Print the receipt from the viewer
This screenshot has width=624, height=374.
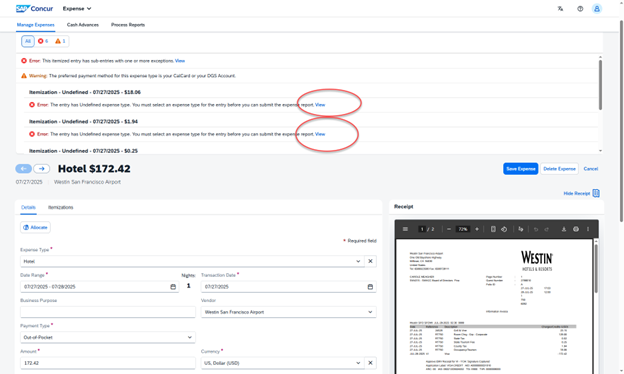click(576, 229)
